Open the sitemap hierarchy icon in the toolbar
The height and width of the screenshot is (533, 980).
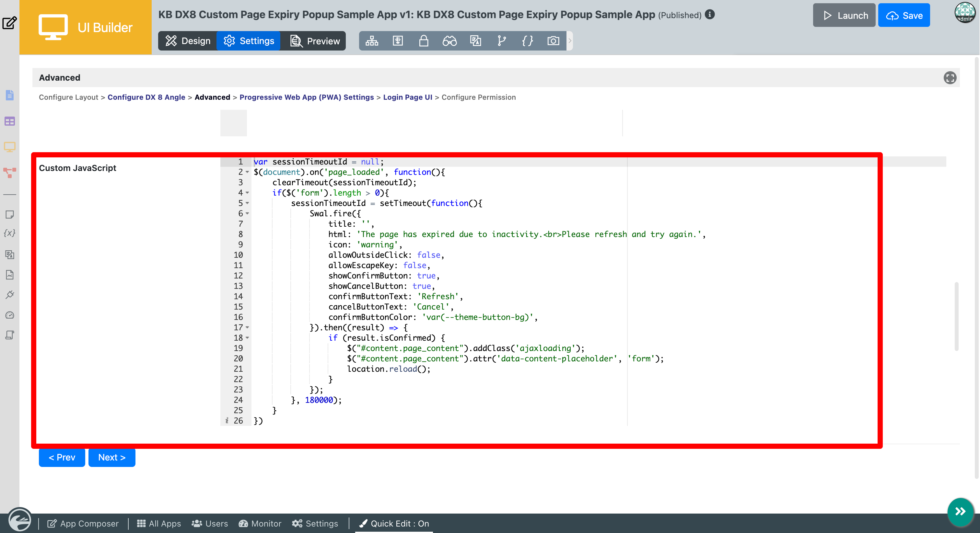[372, 41]
